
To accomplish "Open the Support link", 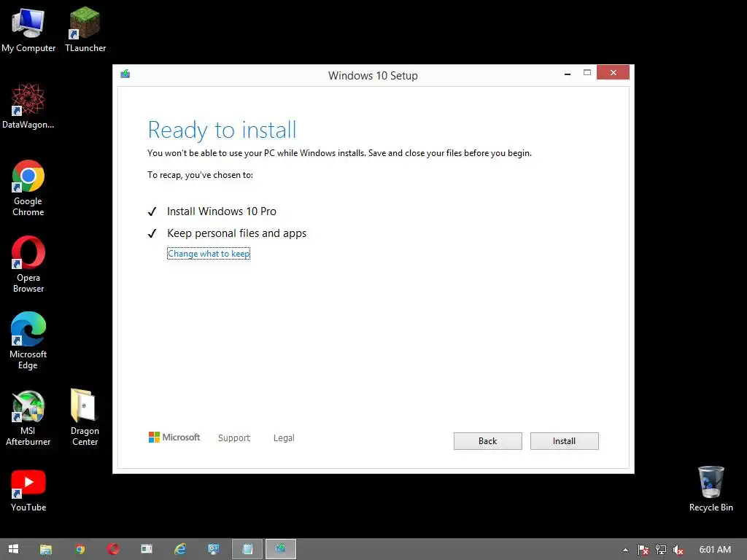I will coord(234,437).
